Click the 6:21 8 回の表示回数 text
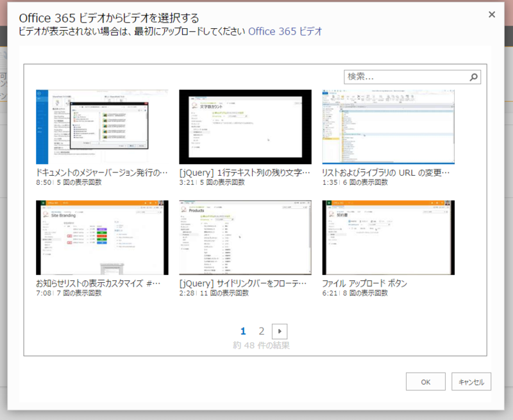 355,293
